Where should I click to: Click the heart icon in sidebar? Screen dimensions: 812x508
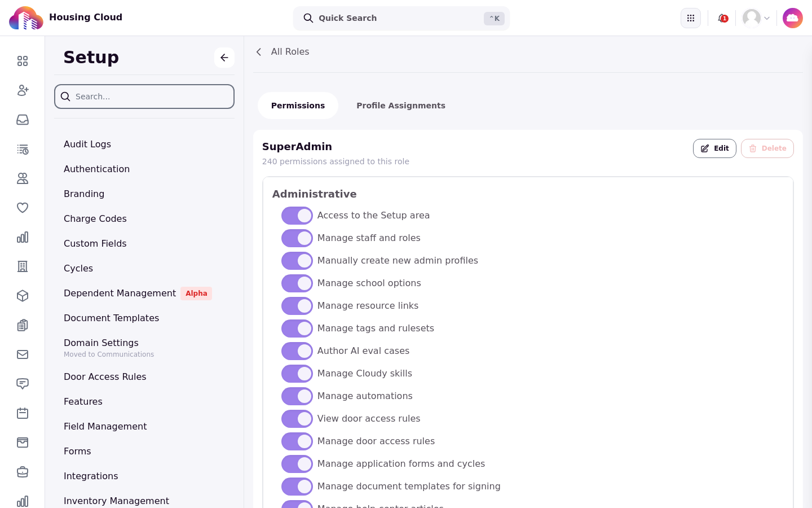point(23,208)
